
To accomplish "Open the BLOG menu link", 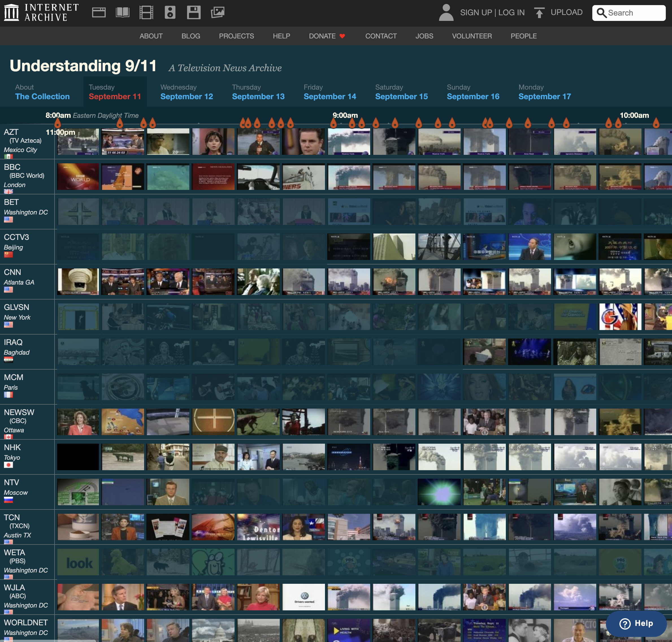I will (x=190, y=36).
